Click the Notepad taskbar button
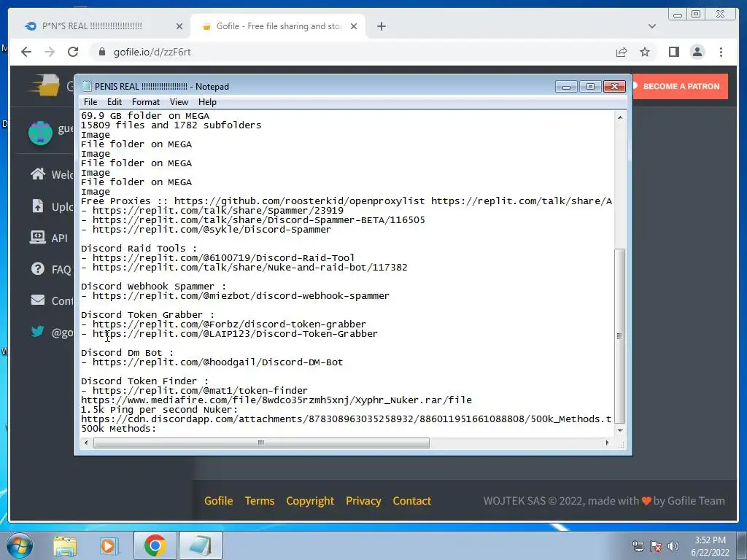The height and width of the screenshot is (560, 747). tap(200, 545)
